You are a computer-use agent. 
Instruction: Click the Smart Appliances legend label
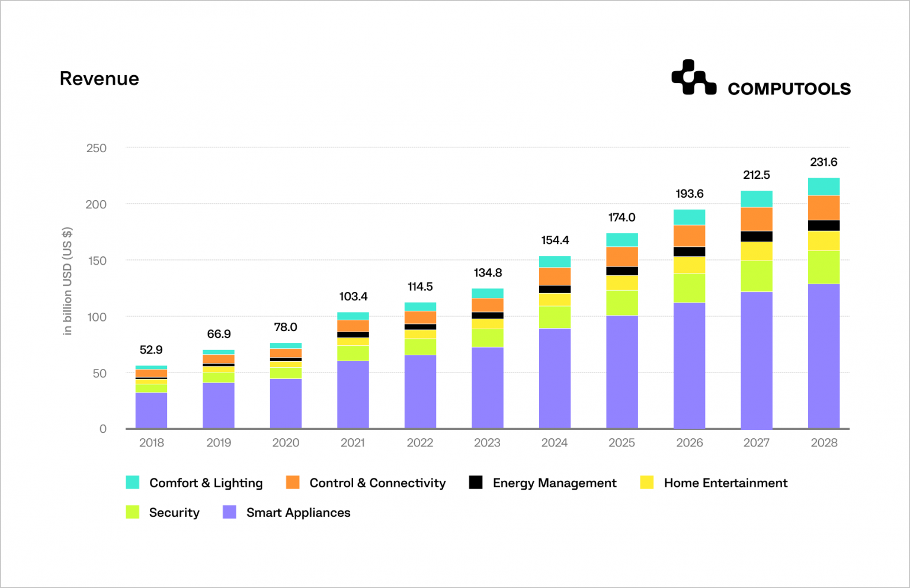click(x=299, y=513)
